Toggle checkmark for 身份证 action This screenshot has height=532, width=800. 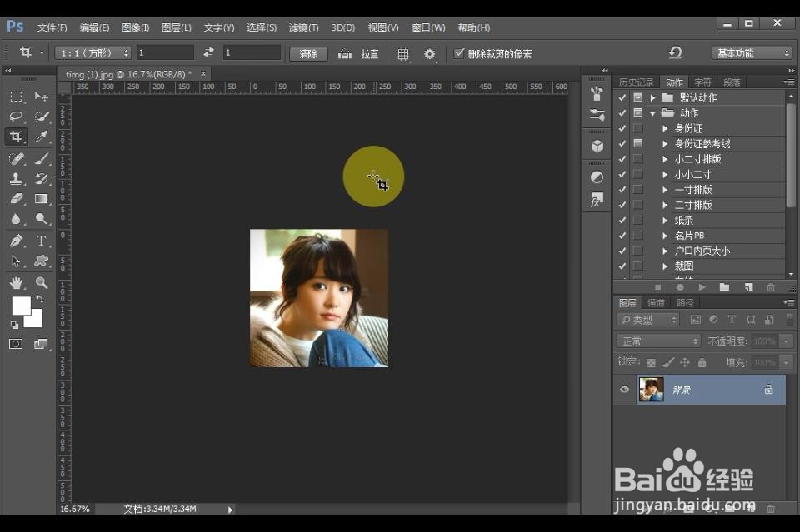[x=622, y=128]
